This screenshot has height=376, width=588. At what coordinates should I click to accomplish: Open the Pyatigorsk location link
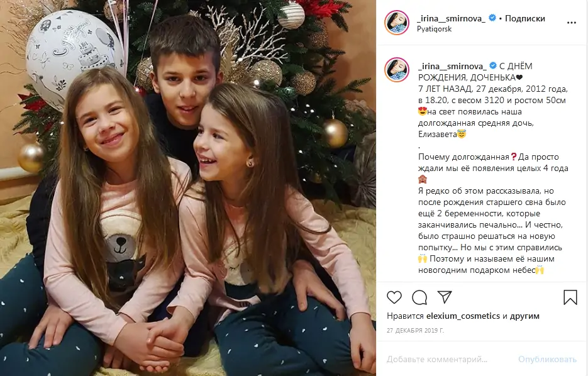click(x=435, y=30)
